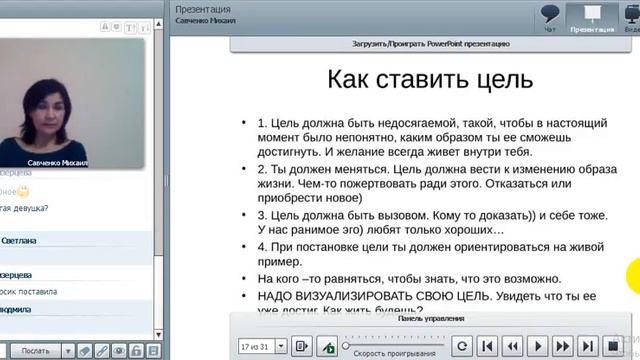Click the first small icon above webcam video

point(105,27)
